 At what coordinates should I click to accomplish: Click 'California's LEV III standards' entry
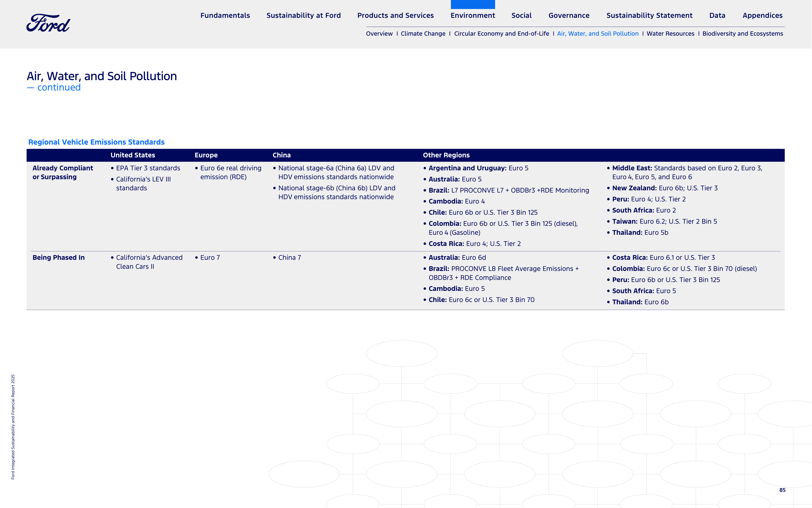pyautogui.click(x=143, y=183)
